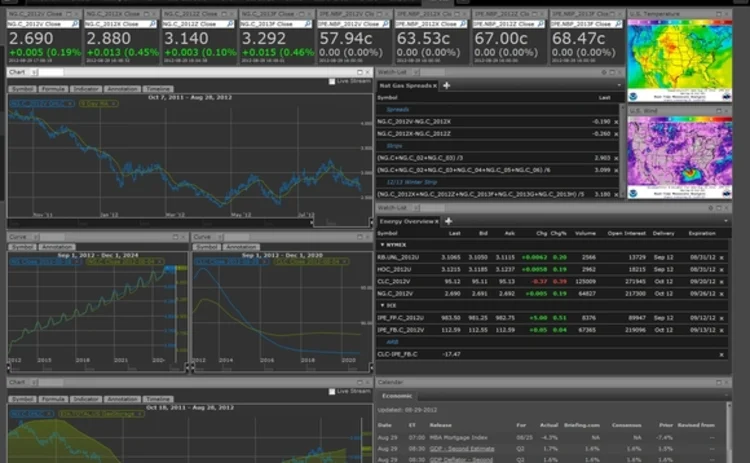The height and width of the screenshot is (463, 750).
Task: Open the left Curve panel type dropdown
Action: tap(35, 237)
